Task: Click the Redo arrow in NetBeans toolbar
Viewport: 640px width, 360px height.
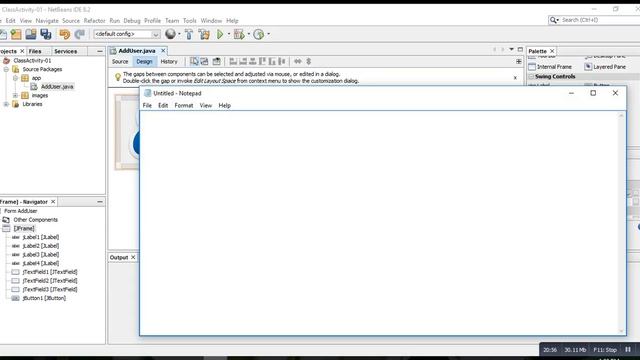Action: [x=80, y=34]
